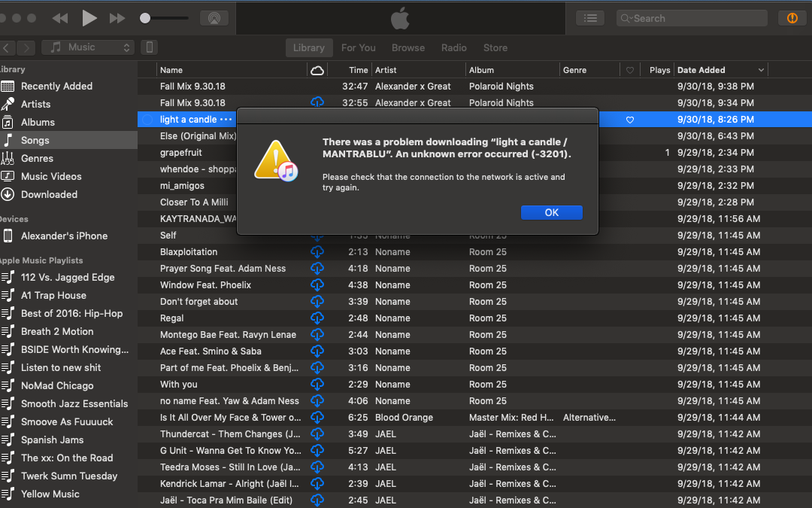Download Teedra Moses - Still In Love
Viewport: 812px width, 508px height.
(317, 467)
